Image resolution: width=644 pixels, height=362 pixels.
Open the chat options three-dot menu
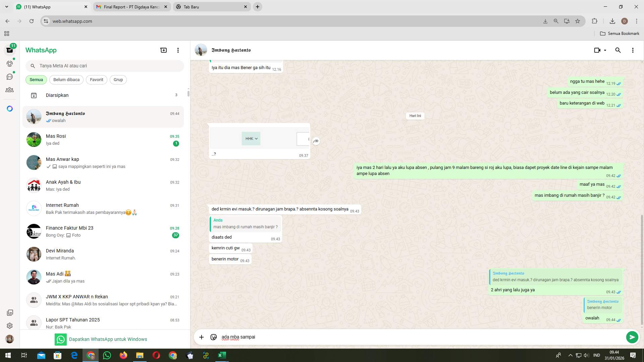tap(633, 50)
